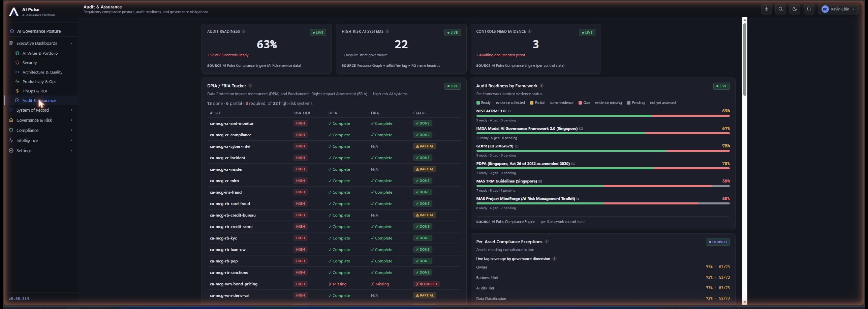Toggle dark mode moon icon
Screen dimensions: 868x309
[795, 9]
